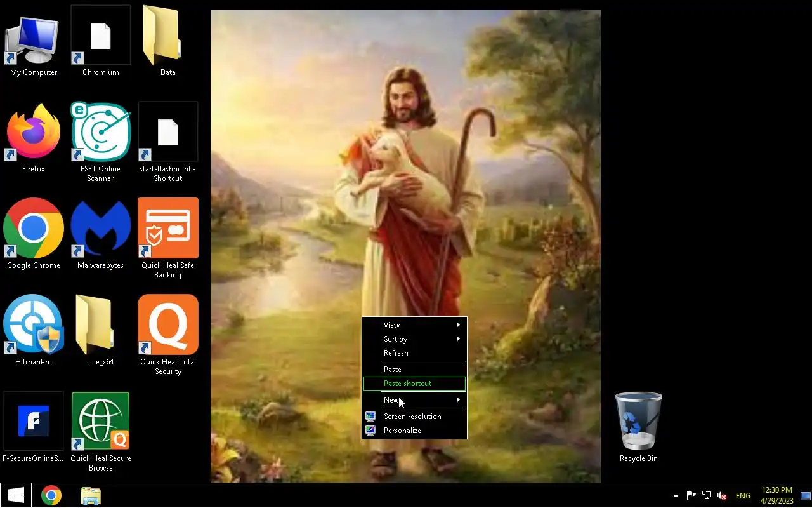Image resolution: width=812 pixels, height=508 pixels.
Task: Choose Paste shortcut in the context menu
Action: 415,384
